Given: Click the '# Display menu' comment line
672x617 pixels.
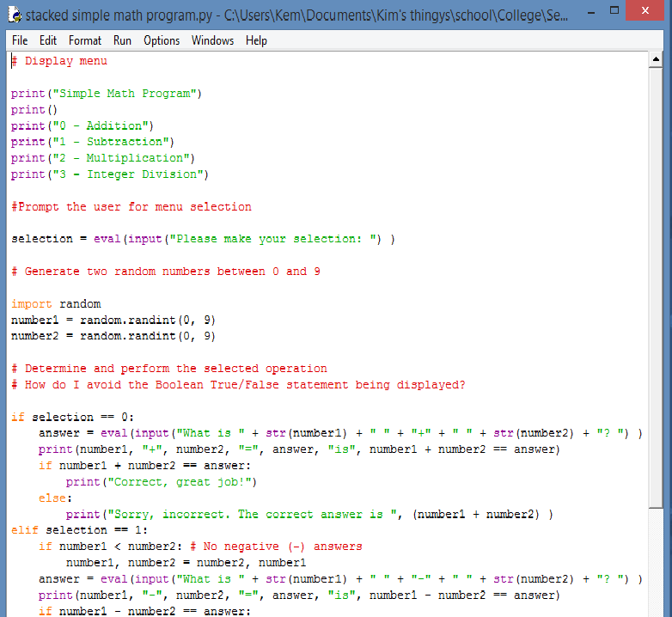Looking at the screenshot, I should pyautogui.click(x=59, y=61).
